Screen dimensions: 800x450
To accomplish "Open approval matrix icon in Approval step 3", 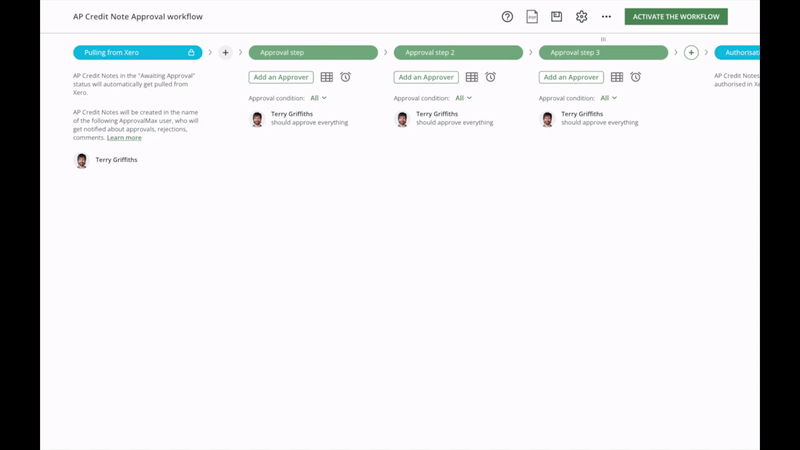I will point(617,77).
